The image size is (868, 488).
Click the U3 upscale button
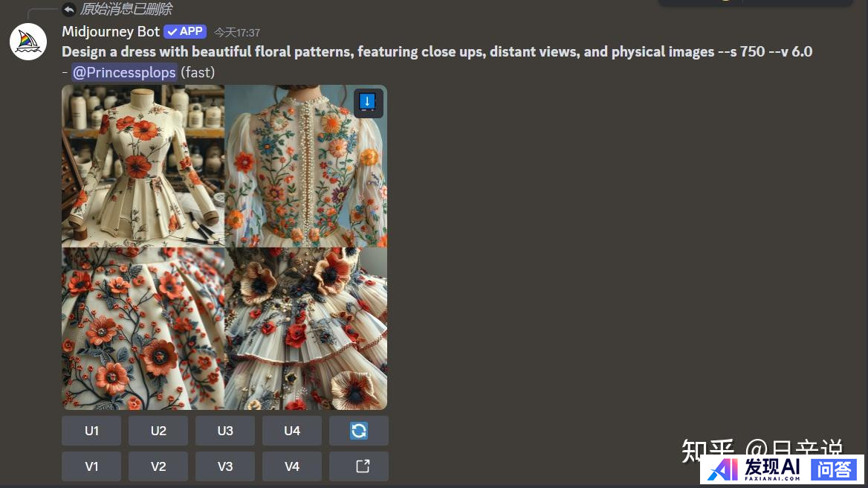225,431
